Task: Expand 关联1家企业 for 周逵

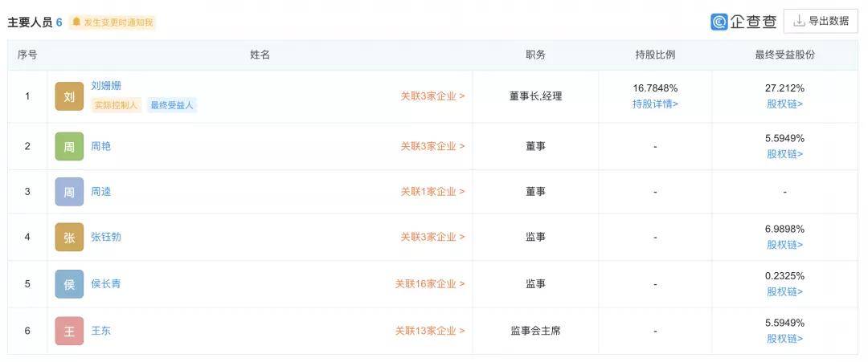Action: (x=432, y=192)
